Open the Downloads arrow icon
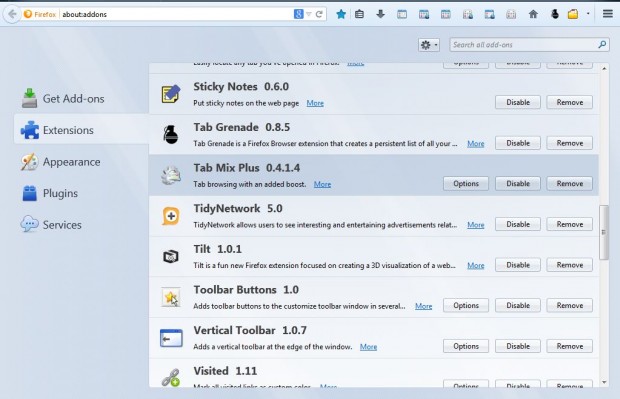 [x=380, y=15]
